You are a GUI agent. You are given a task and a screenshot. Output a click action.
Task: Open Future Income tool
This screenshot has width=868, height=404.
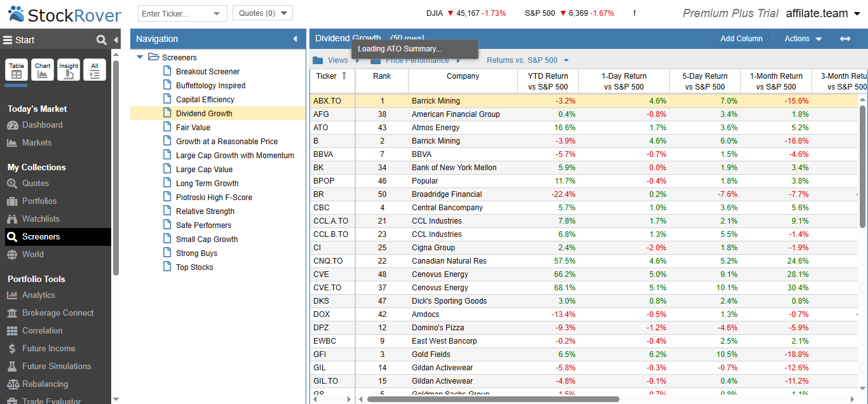point(48,348)
